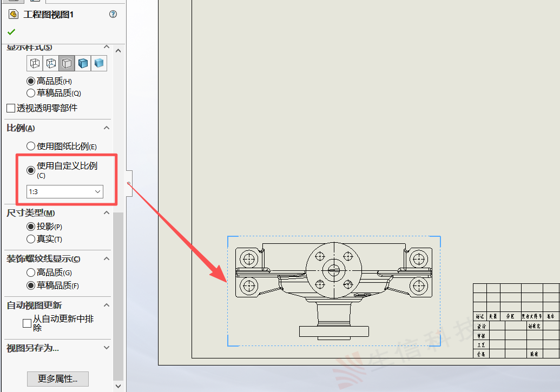Click the panel scrollbar up arrow
This screenshot has width=560, height=392.
click(x=118, y=51)
